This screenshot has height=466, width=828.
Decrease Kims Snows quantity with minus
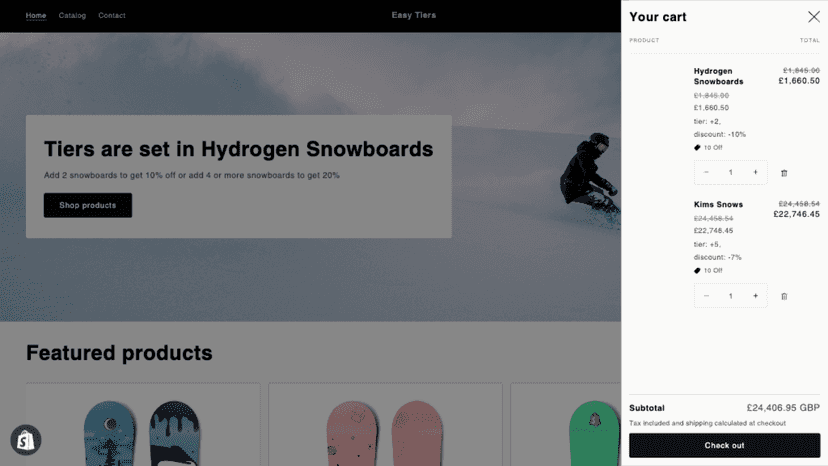click(706, 296)
